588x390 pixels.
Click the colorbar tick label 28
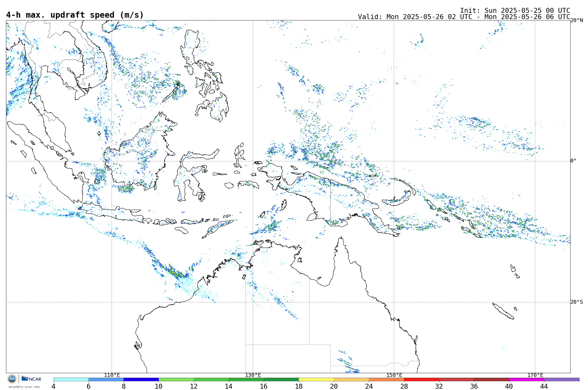click(x=404, y=386)
